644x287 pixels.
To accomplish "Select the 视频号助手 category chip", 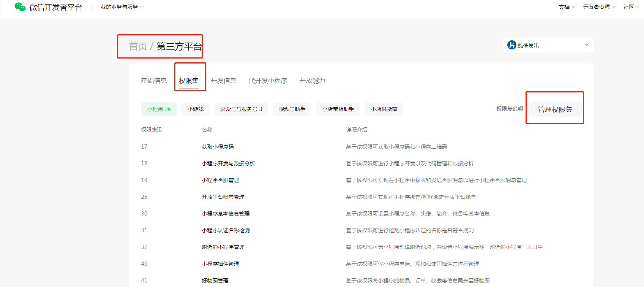I will 292,109.
